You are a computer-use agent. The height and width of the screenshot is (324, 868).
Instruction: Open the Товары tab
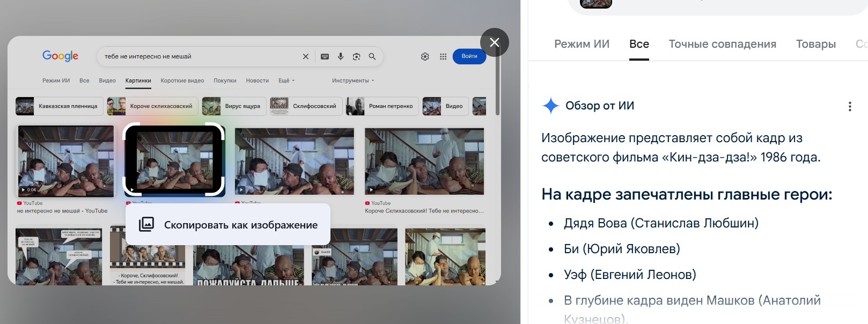[816, 44]
